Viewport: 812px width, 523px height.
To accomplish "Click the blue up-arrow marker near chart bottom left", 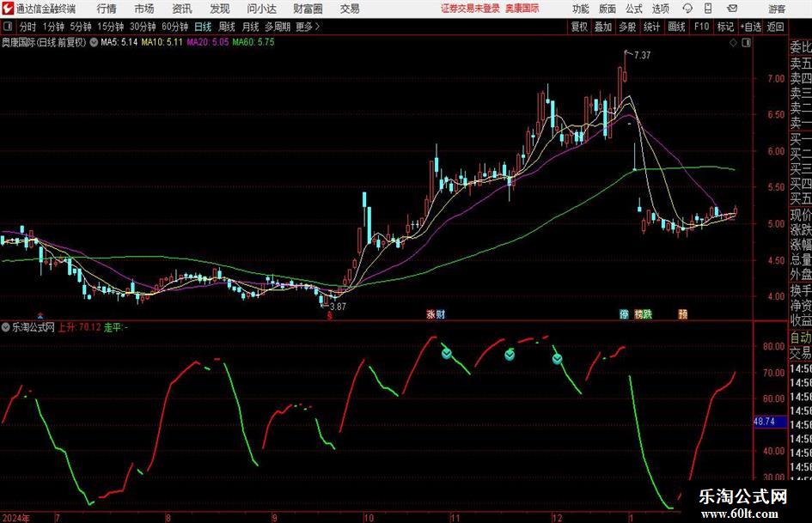I will pos(40,315).
